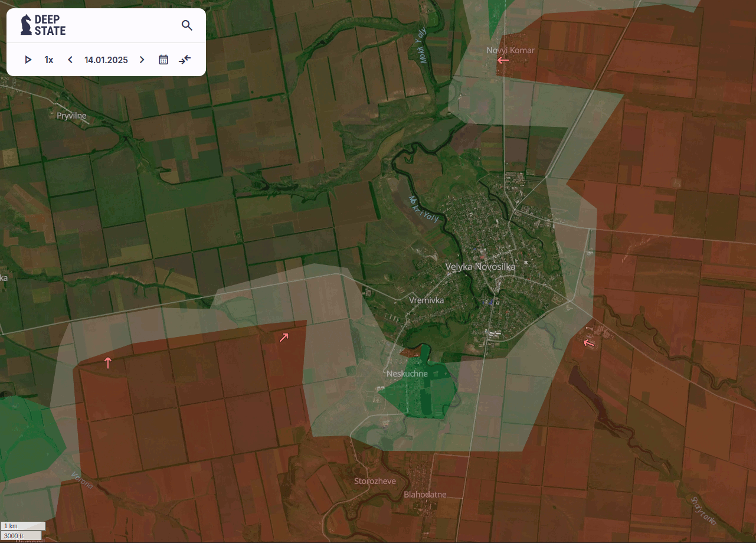The height and width of the screenshot is (543, 756).
Task: Go to the previous date
Action: click(x=70, y=60)
